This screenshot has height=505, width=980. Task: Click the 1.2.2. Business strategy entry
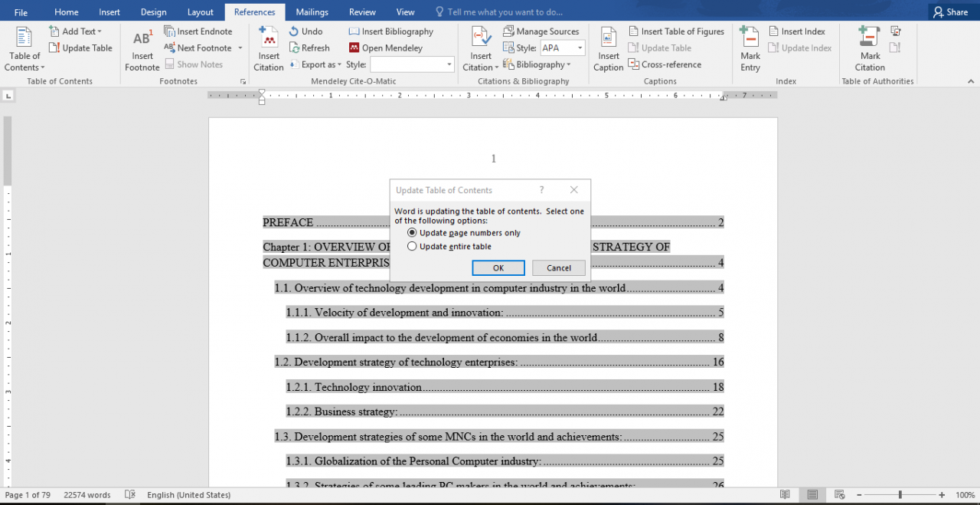pyautogui.click(x=505, y=412)
